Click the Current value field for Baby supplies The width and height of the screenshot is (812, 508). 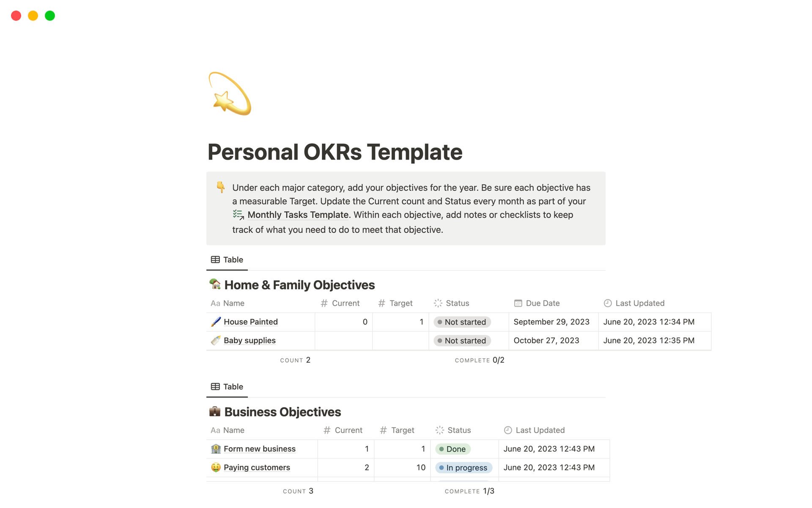click(341, 340)
